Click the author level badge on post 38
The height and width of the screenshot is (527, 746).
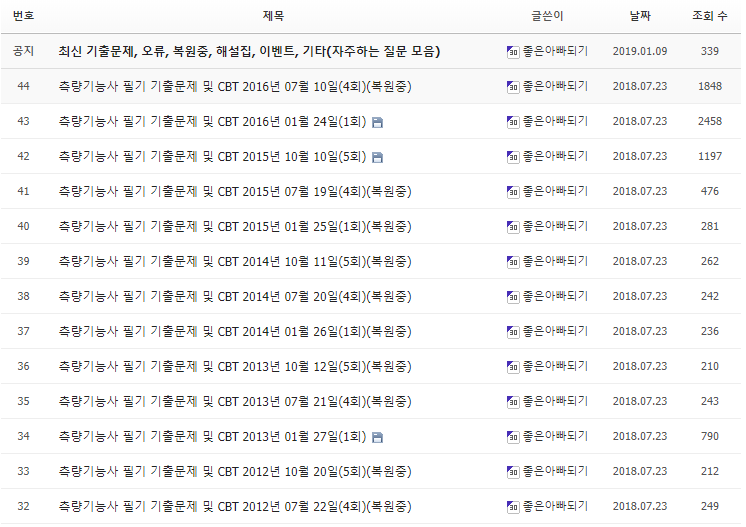coord(513,297)
